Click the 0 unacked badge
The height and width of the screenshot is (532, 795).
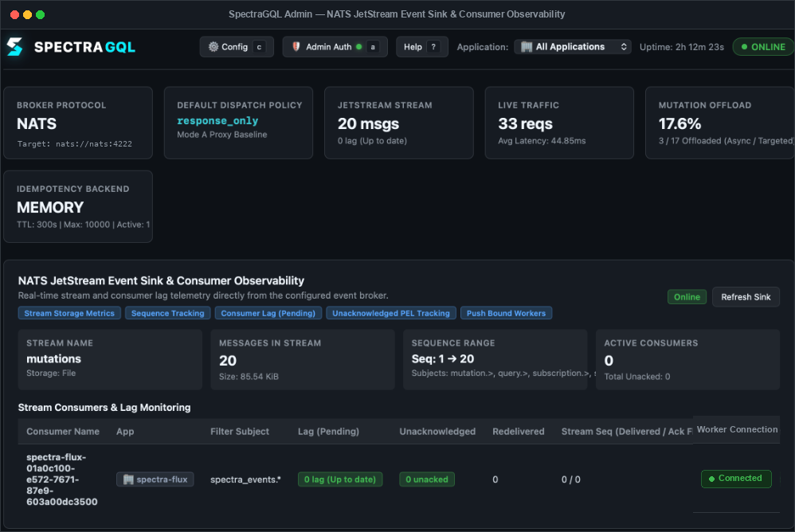[427, 479]
